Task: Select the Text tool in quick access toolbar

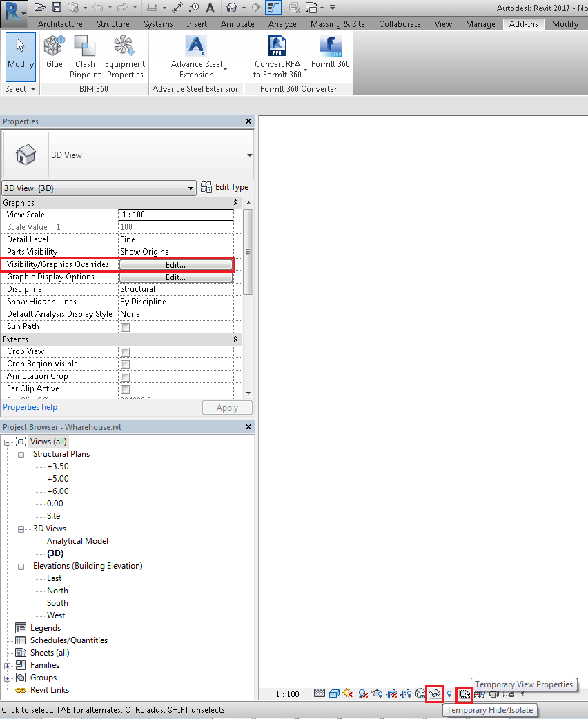Action: pos(210,8)
